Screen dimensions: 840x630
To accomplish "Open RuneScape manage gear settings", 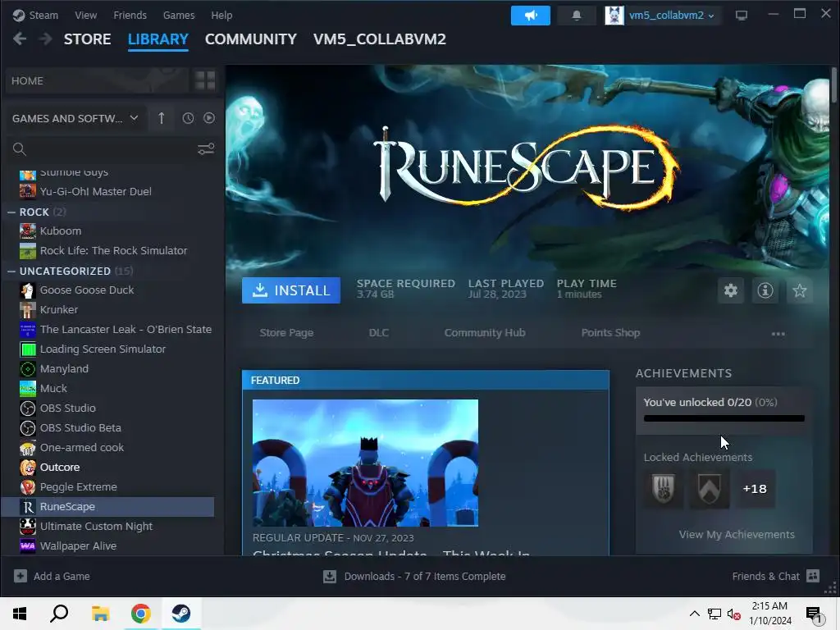I will pos(731,290).
